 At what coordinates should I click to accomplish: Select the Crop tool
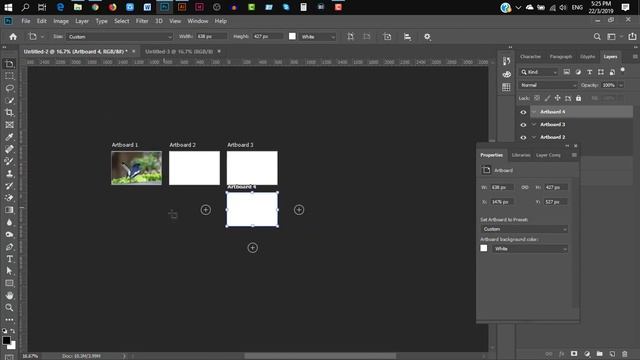click(9, 113)
